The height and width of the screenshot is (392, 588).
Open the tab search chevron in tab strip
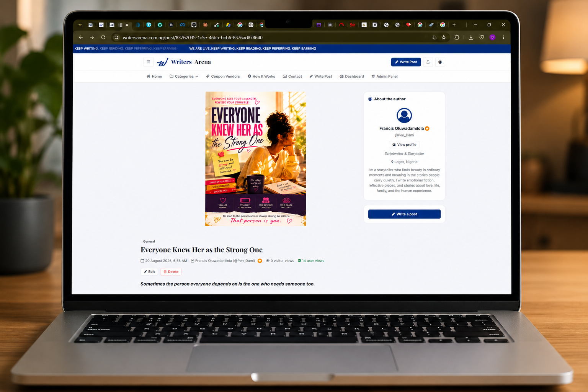click(80, 25)
